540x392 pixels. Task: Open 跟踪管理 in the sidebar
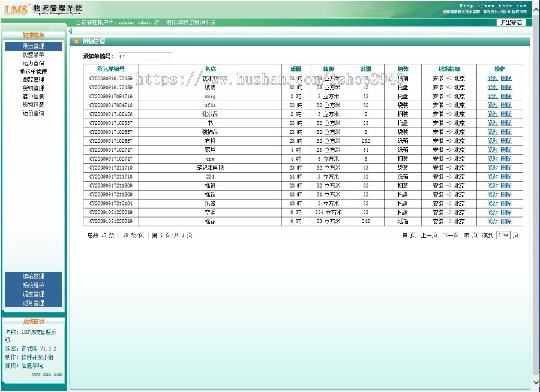tap(34, 80)
